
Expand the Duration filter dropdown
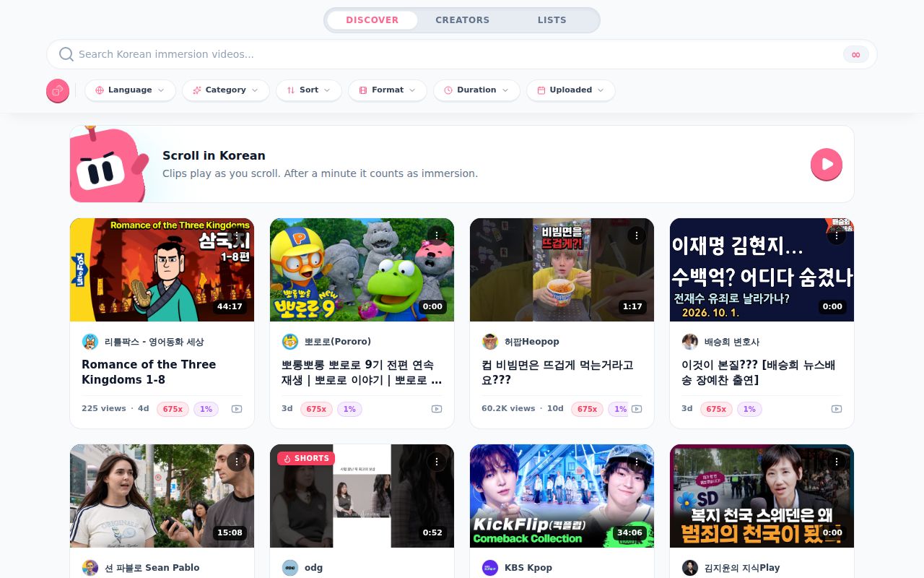(476, 90)
